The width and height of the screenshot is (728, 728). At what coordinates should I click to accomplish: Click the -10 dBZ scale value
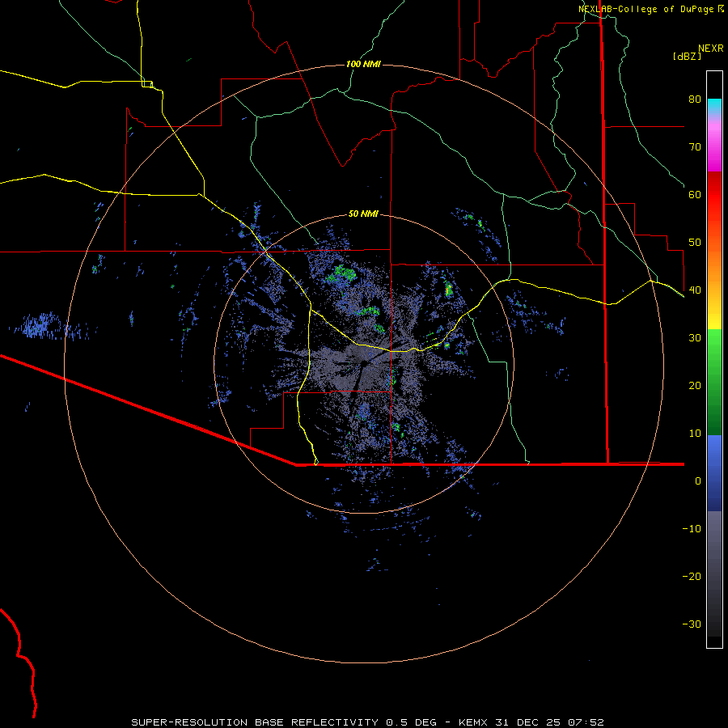(692, 529)
